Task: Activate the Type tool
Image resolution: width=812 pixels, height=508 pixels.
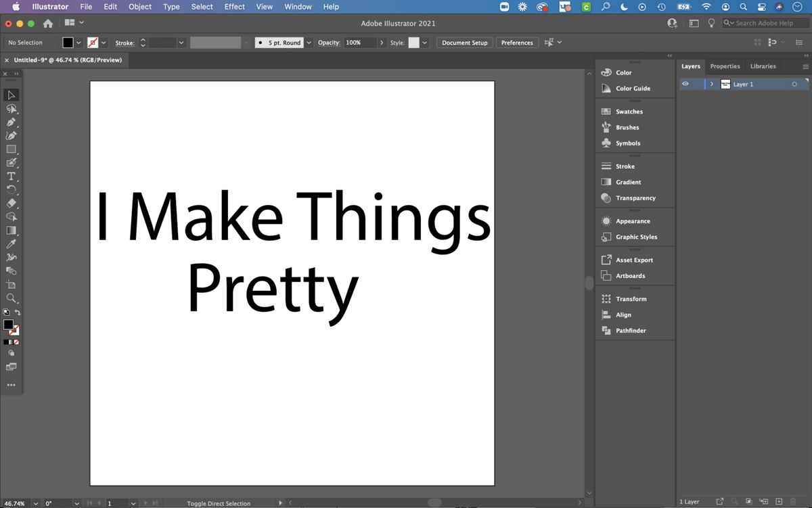Action: point(11,177)
